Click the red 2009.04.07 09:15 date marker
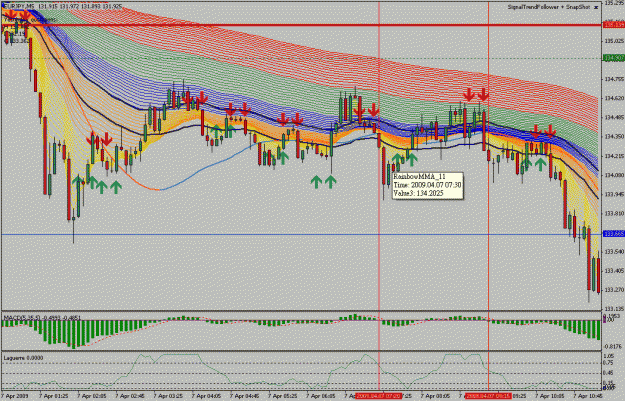 point(489,396)
